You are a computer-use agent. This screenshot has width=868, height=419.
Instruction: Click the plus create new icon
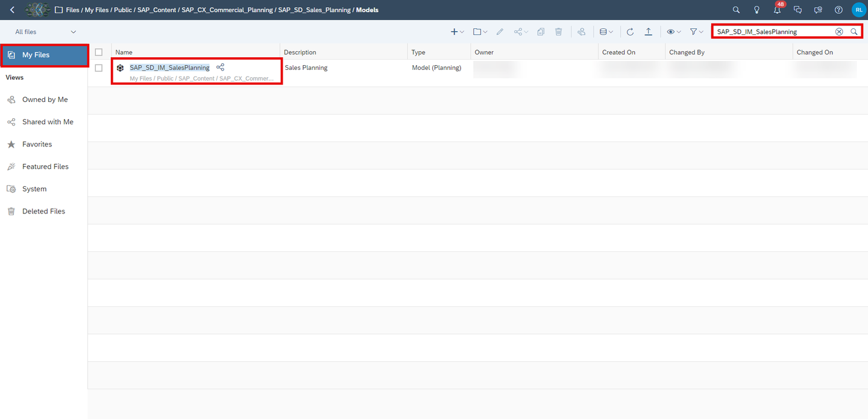coord(454,31)
